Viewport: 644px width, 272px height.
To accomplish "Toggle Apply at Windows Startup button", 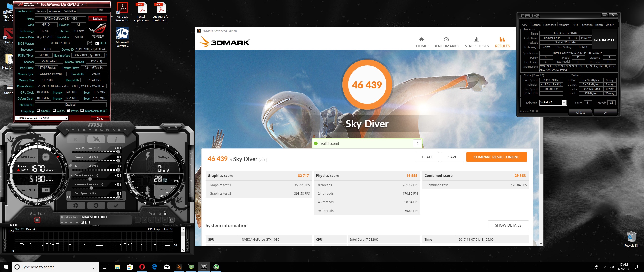I will point(37,220).
